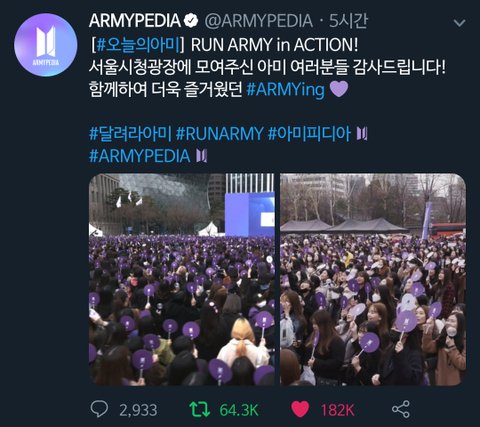Expand the tweet options chevron
This screenshot has width=480, height=427.
(460, 23)
